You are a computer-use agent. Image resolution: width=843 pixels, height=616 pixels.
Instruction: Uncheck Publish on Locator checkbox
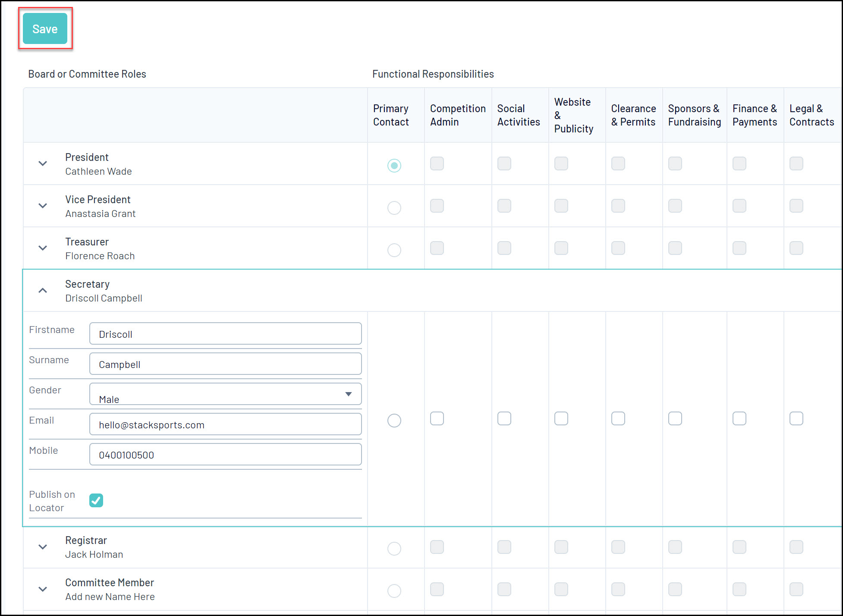pos(96,500)
